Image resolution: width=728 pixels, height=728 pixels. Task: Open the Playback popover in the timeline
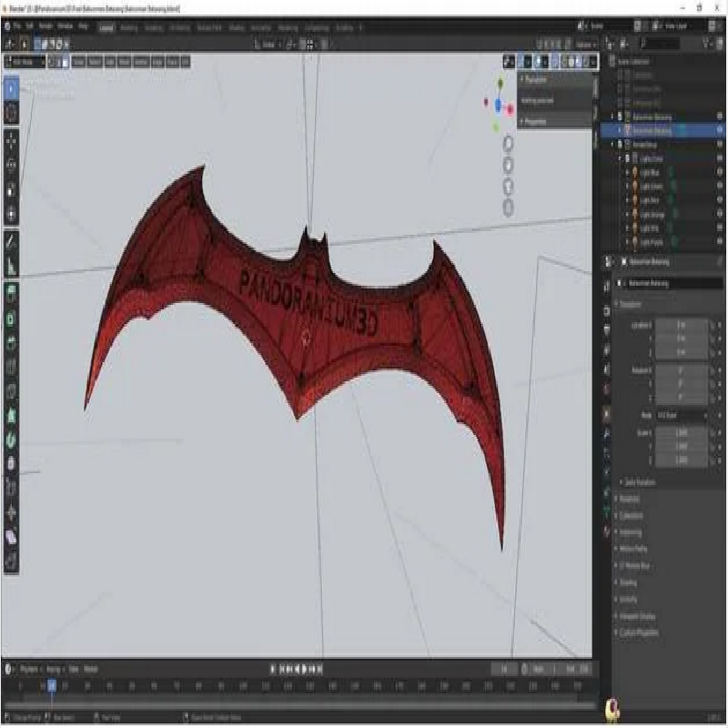[x=31, y=669]
